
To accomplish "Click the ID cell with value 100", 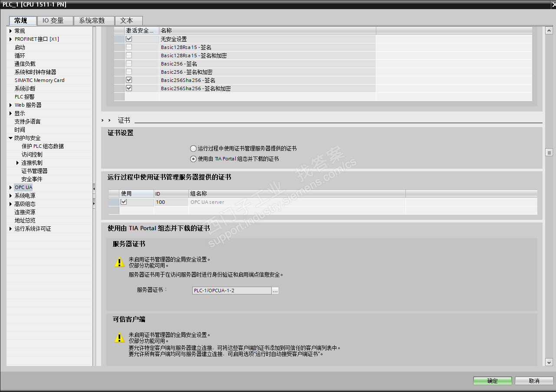I will point(171,202).
